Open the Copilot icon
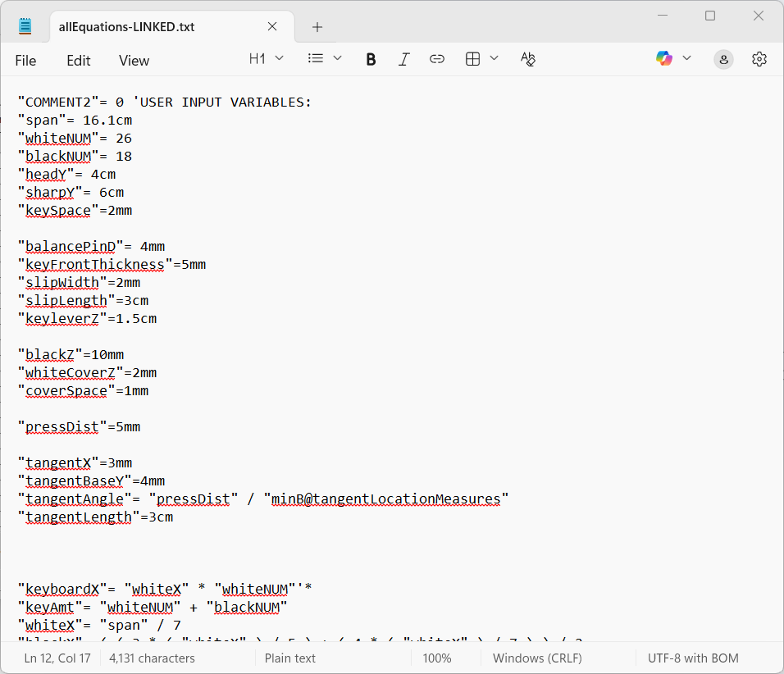This screenshot has width=784, height=674. pyautogui.click(x=663, y=58)
